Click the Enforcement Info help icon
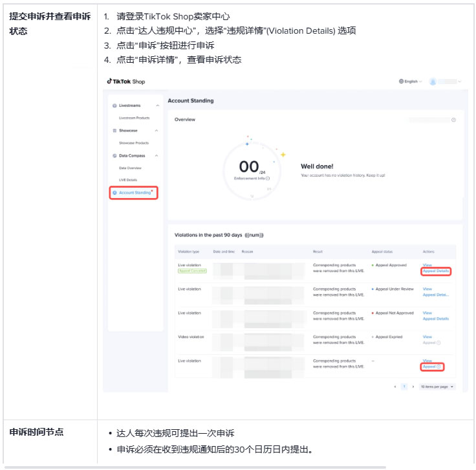Image resolution: width=476 pixels, height=470 pixels. click(x=268, y=178)
